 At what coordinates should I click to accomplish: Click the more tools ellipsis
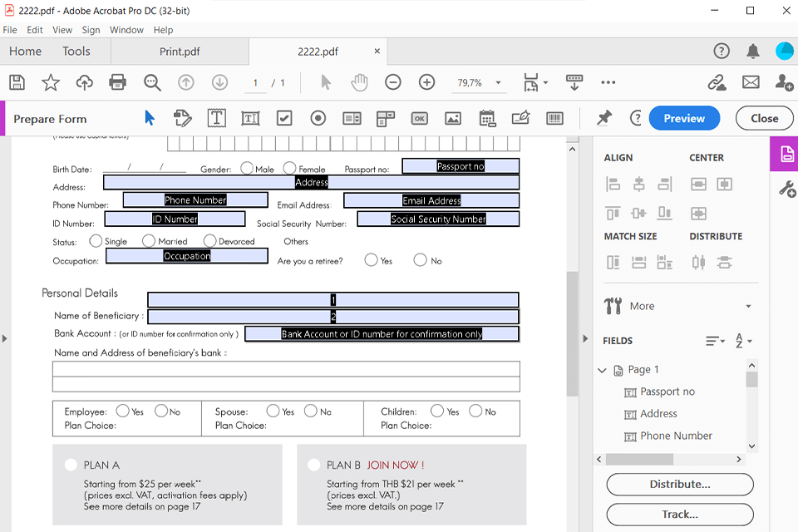coord(608,82)
